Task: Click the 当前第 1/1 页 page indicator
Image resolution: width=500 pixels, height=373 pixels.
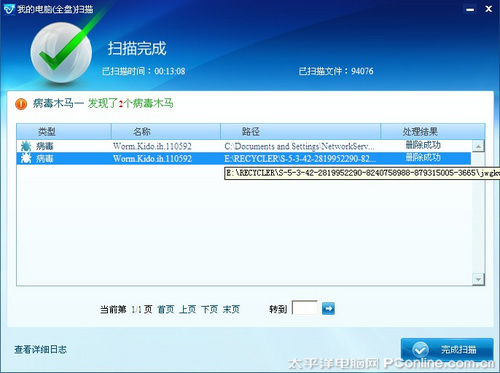Action: (x=126, y=309)
